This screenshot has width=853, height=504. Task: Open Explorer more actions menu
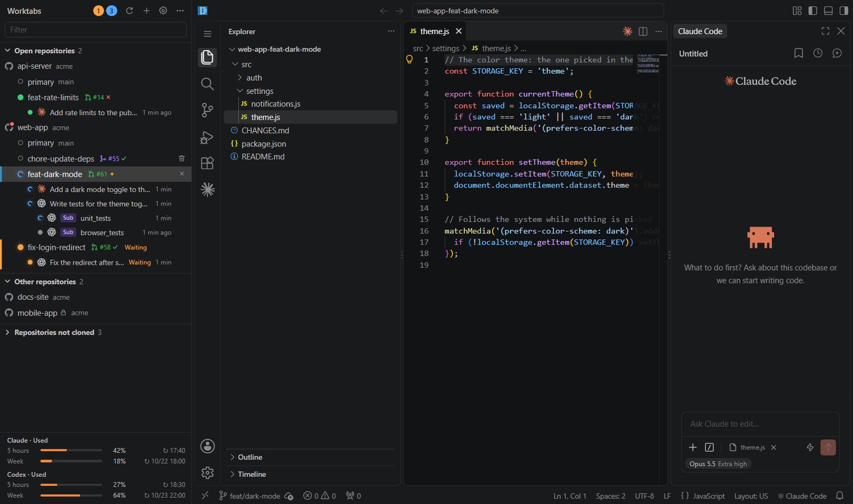[x=391, y=31]
